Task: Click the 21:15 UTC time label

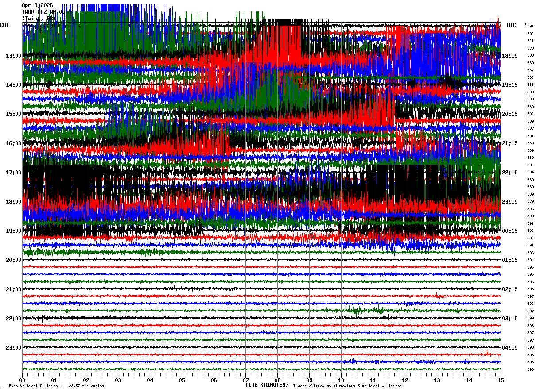Action: coord(509,143)
